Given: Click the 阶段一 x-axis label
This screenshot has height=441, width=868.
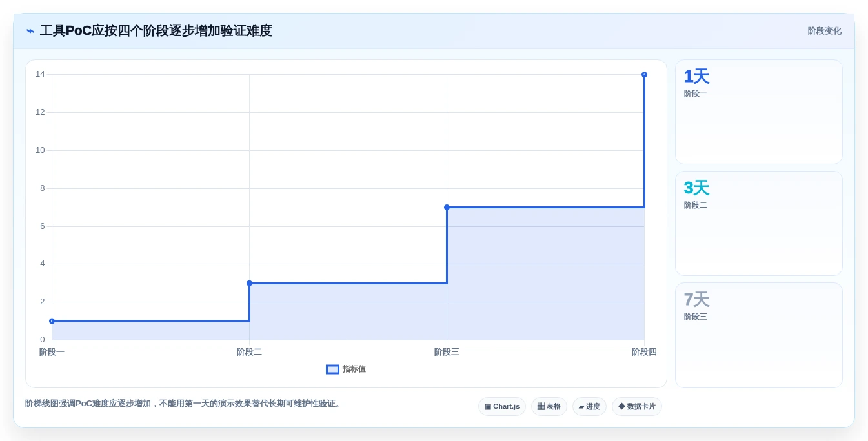Looking at the screenshot, I should click(52, 352).
